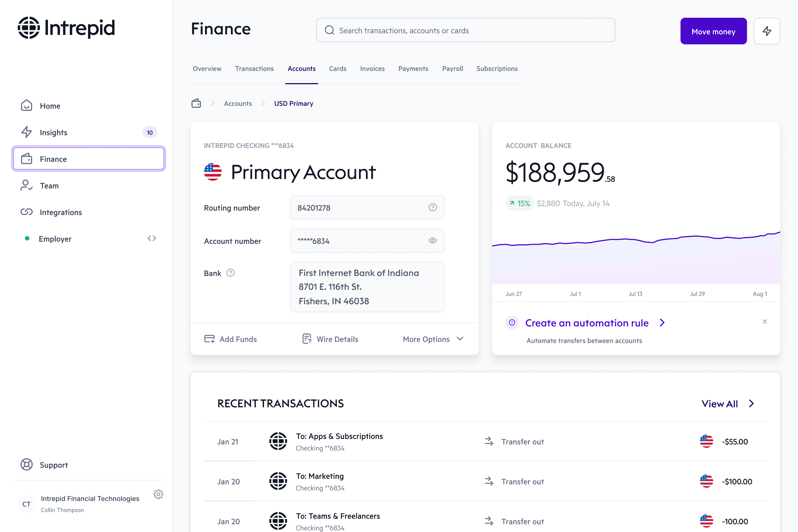Switch to the Transactions tab
The image size is (798, 532).
click(x=254, y=68)
